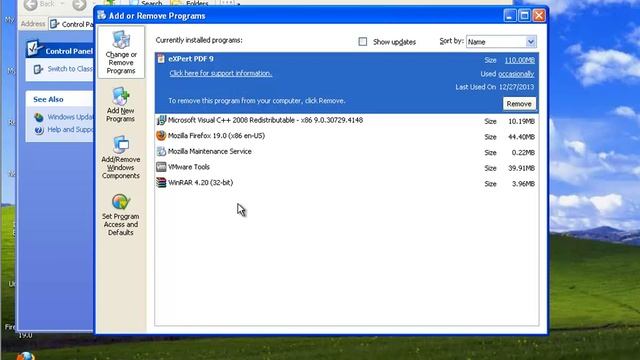Open Add/Remove Windows Components
This screenshot has height=360, width=640.
(x=121, y=157)
